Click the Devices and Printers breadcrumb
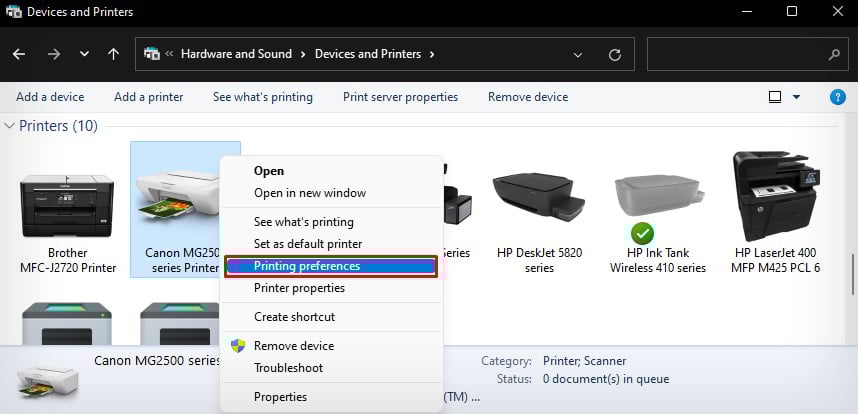 (368, 54)
